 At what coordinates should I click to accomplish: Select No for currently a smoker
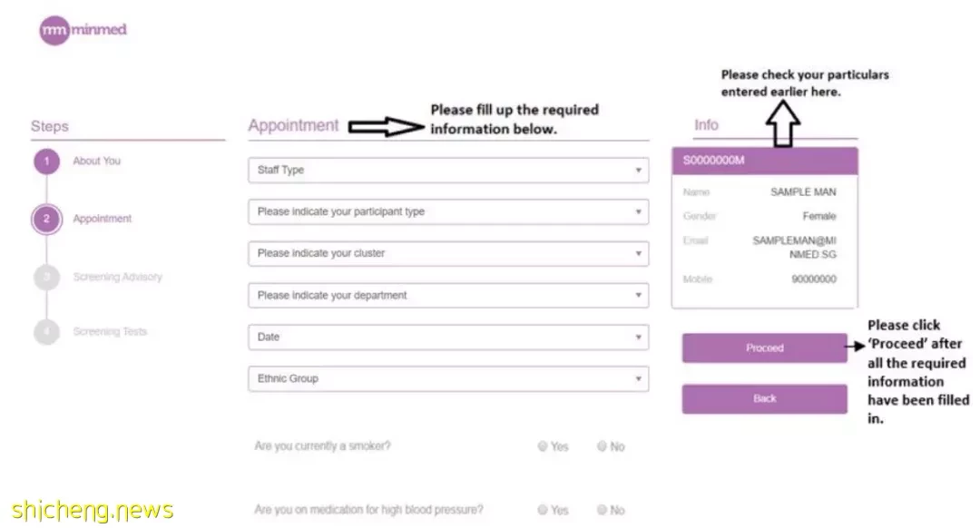(x=602, y=446)
